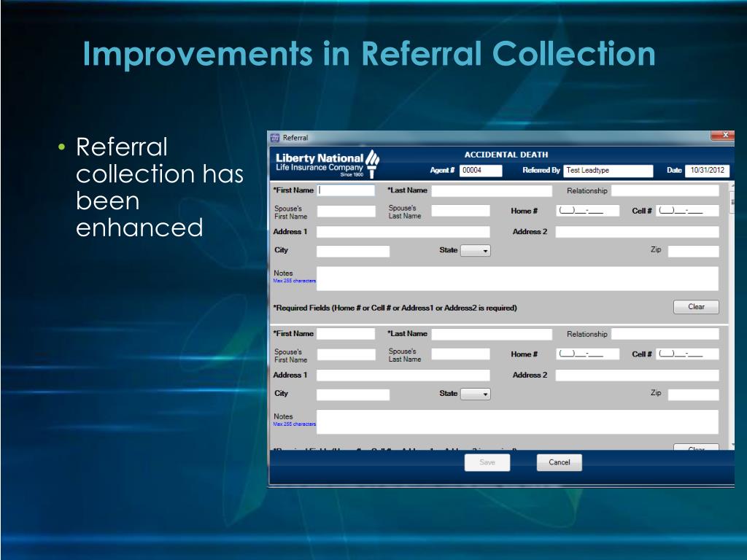This screenshot has height=560, width=747.
Task: Click the second referral's Relationship field
Action: (x=665, y=334)
